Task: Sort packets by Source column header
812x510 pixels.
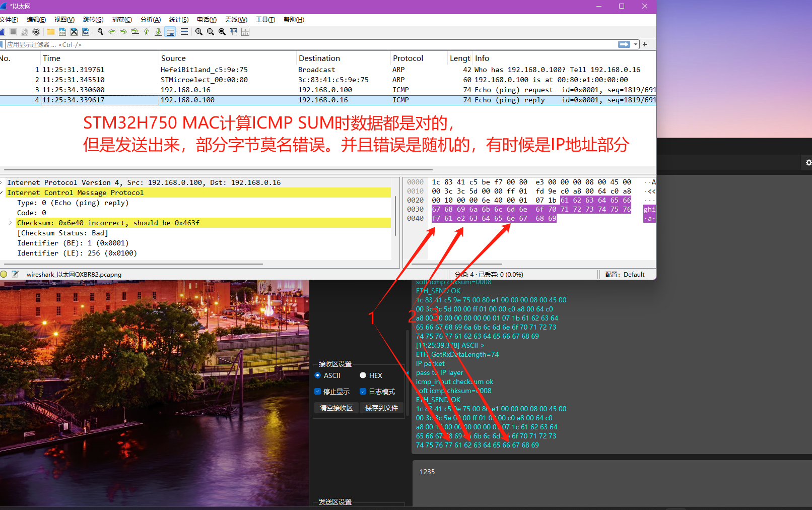Action: pyautogui.click(x=227, y=58)
